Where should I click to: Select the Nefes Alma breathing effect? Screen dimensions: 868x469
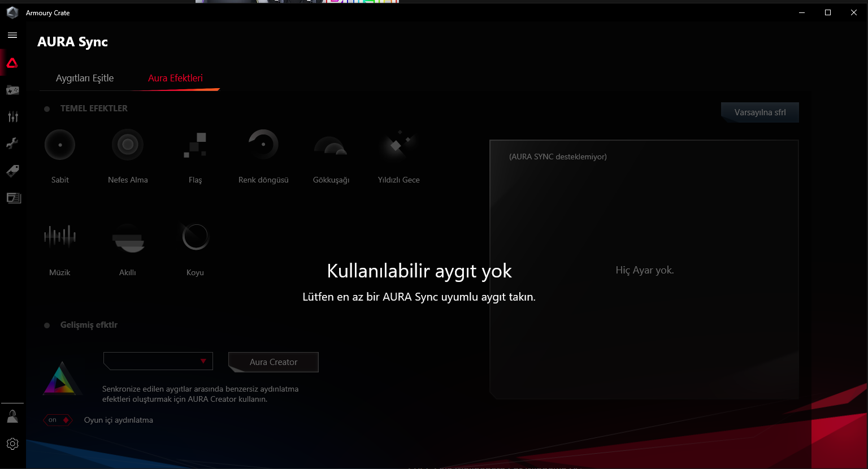(128, 145)
